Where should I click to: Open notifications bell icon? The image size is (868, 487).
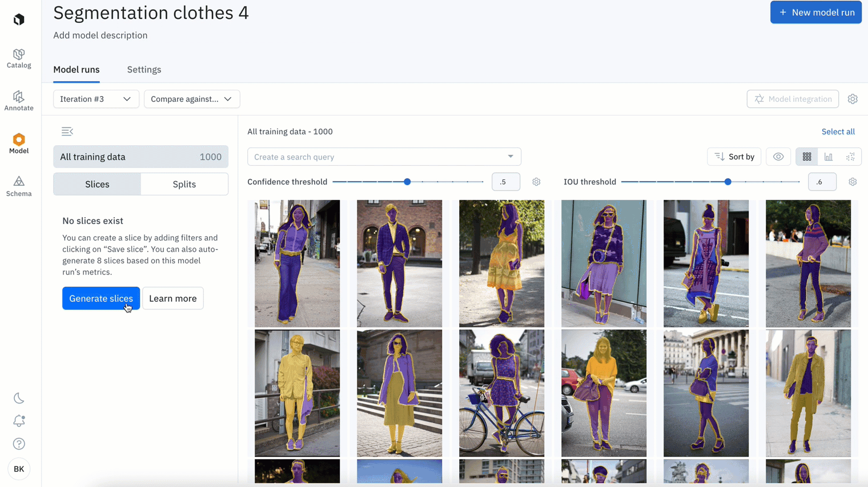point(19,421)
